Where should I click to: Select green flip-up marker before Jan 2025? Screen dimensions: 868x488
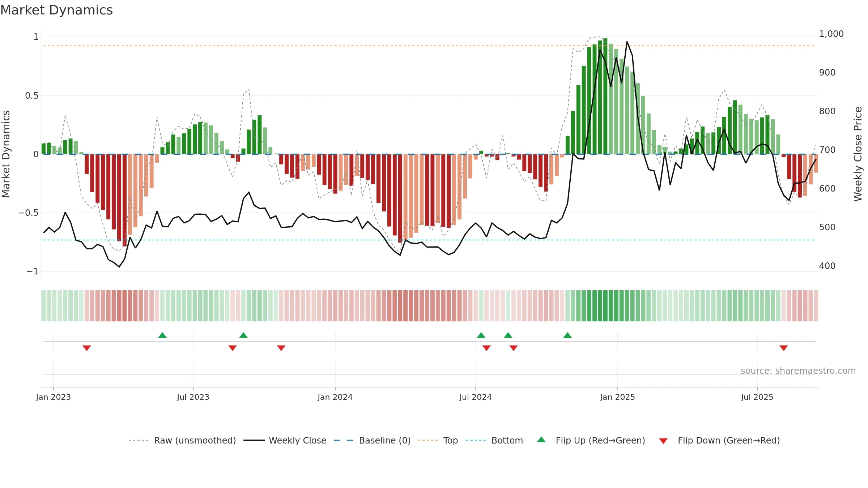click(567, 335)
